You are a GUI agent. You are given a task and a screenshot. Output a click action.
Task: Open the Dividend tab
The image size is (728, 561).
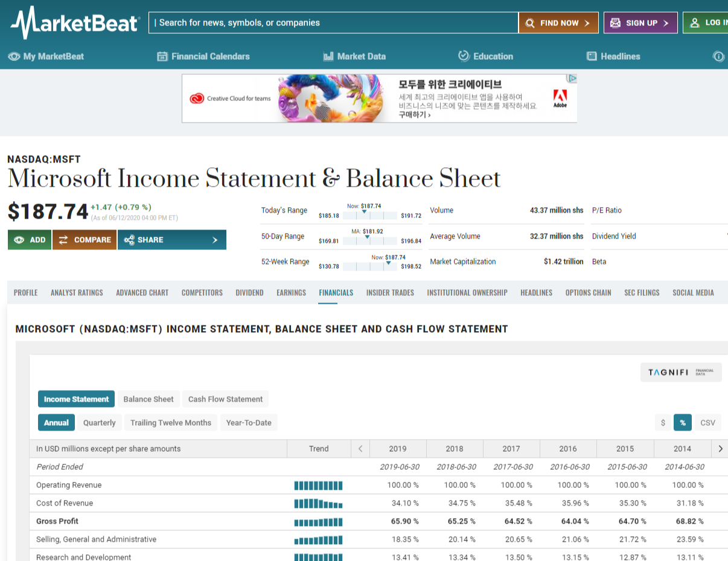coord(250,292)
